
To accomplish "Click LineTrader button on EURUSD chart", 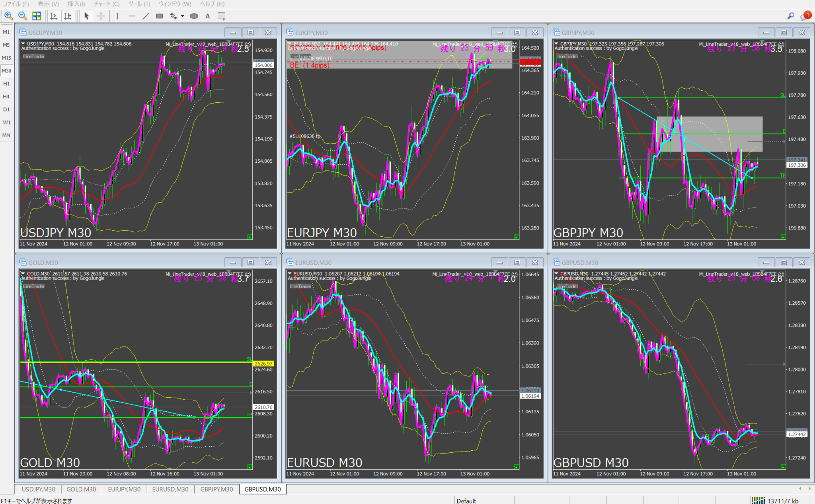I will (300, 286).
